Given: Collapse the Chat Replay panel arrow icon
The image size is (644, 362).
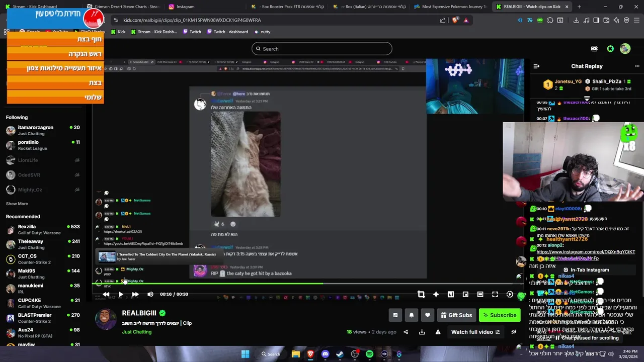Looking at the screenshot, I should [536, 66].
